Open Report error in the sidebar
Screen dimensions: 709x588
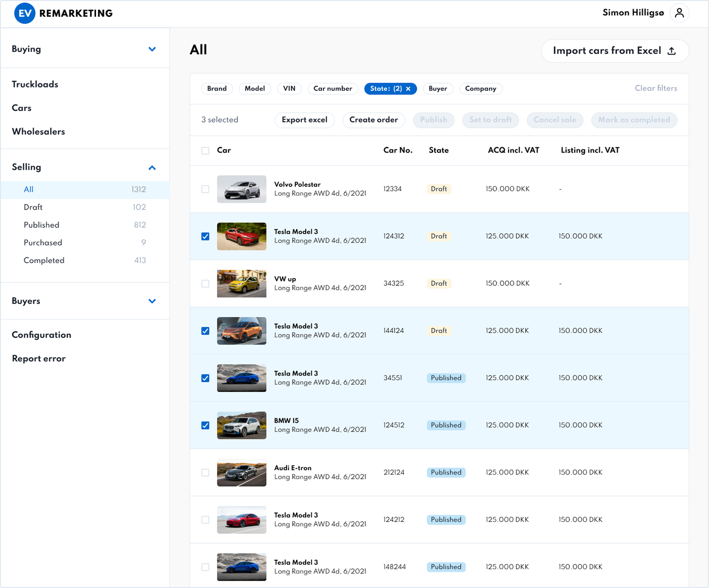coord(39,359)
